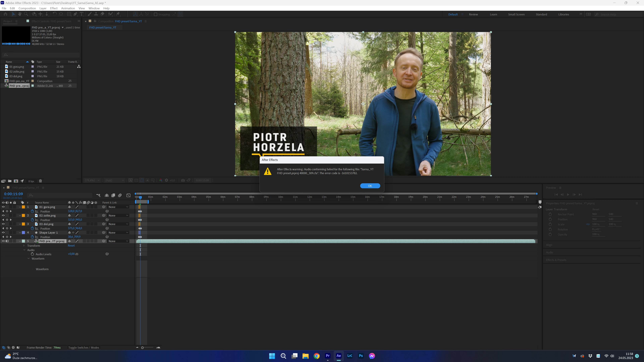This screenshot has width=644, height=362.
Task: Mute audio of FHD pre...YT.prproj layer
Action: click(7, 241)
